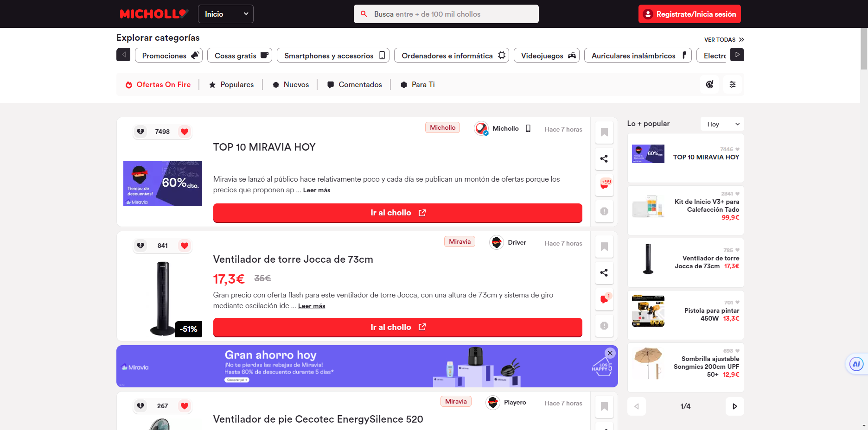
Task: Open popular Ventilador de torre Jocca item
Action: point(686,263)
